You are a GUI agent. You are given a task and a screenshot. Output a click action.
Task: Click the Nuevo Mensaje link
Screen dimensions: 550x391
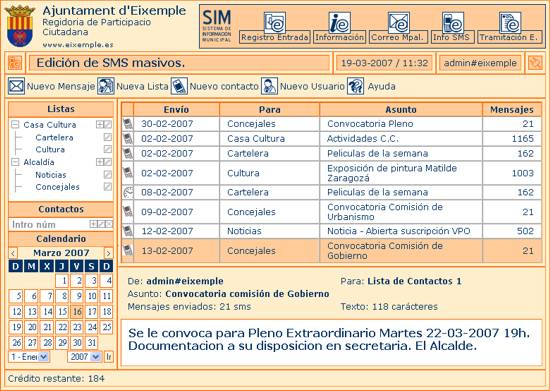coord(61,86)
